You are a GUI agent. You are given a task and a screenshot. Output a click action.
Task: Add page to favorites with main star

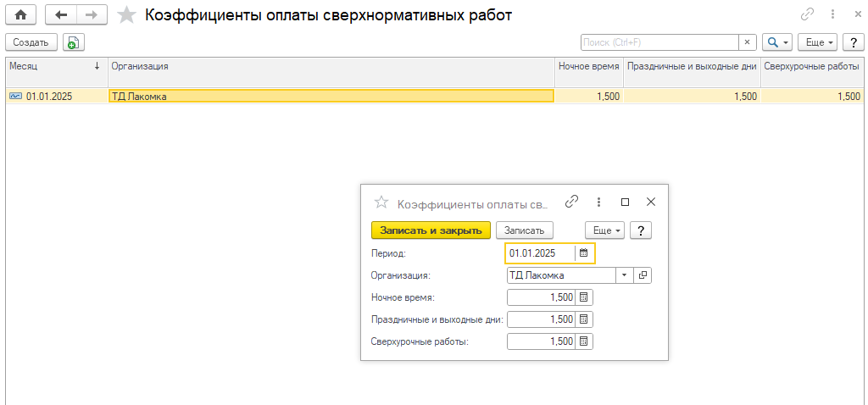(x=126, y=15)
